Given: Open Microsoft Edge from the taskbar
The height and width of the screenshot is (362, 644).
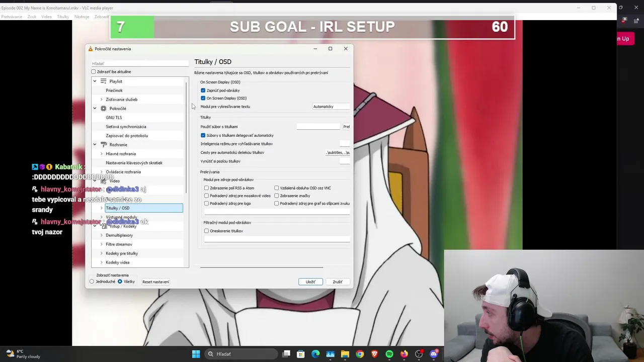Looking at the screenshot, I should click(315, 354).
